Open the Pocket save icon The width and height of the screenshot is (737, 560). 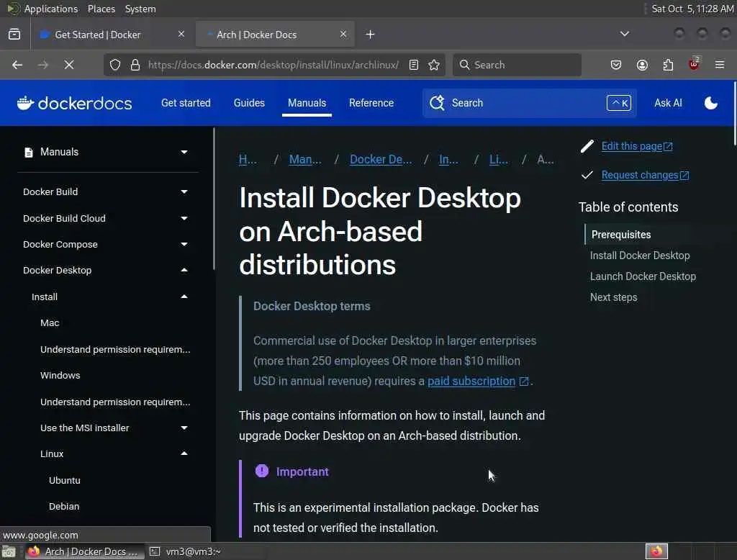click(616, 65)
